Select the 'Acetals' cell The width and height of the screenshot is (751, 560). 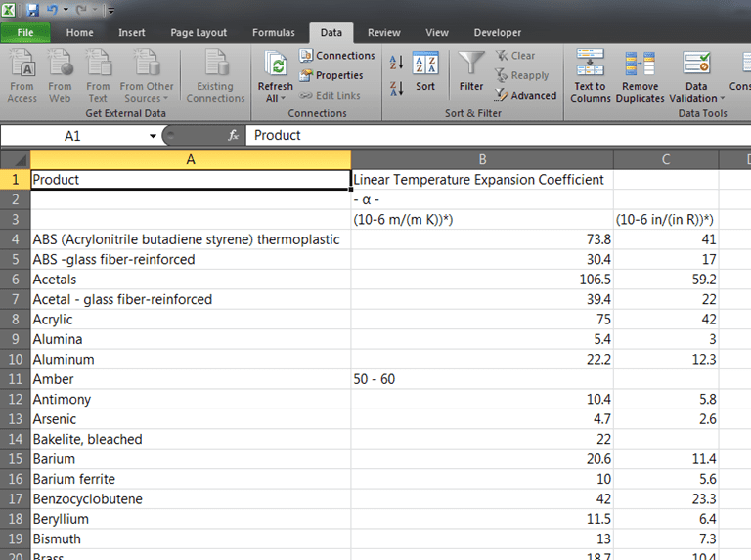[191, 280]
